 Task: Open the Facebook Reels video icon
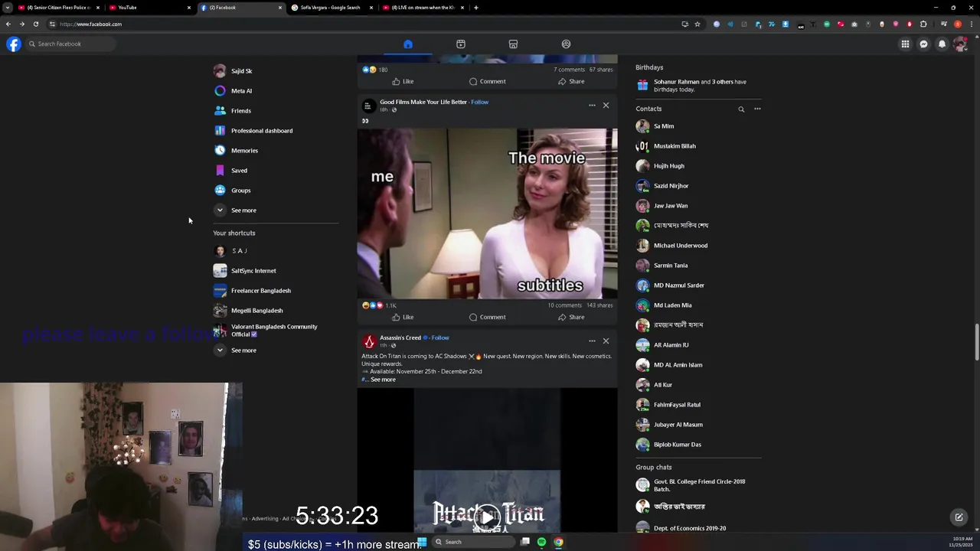(x=461, y=44)
